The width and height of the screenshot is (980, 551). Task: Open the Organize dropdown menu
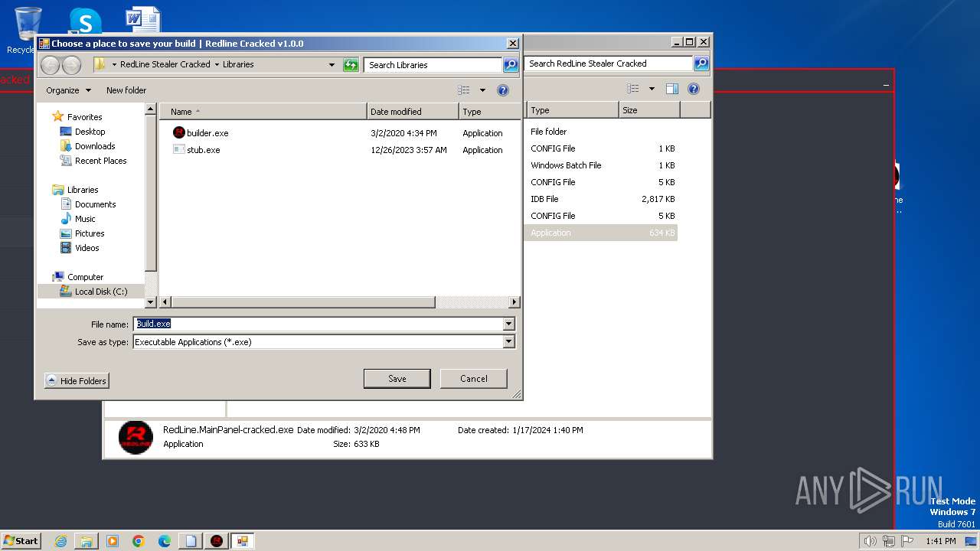tap(68, 90)
